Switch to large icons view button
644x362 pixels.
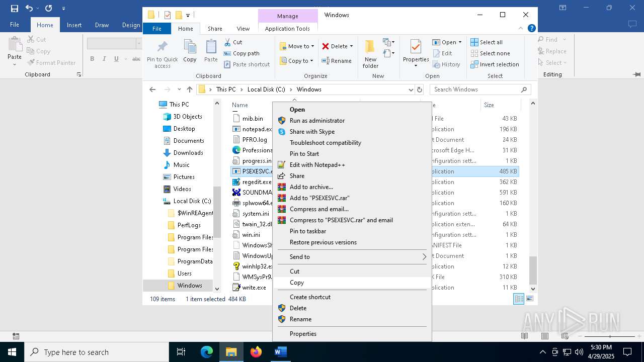[529, 299]
